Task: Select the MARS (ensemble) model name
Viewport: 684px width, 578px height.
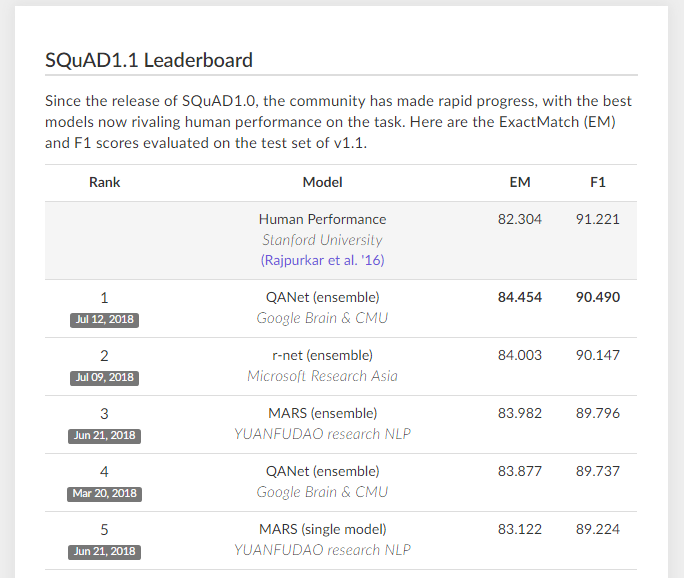Action: (x=322, y=414)
